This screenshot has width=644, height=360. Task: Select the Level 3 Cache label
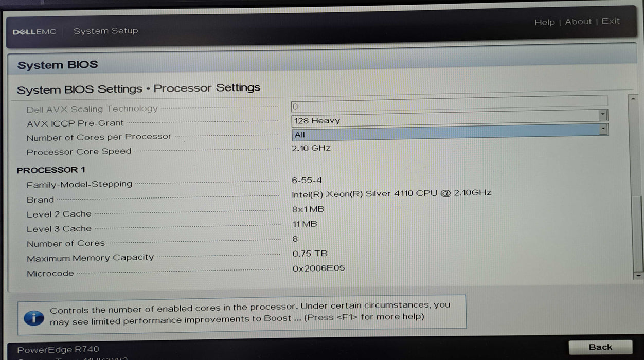59,229
